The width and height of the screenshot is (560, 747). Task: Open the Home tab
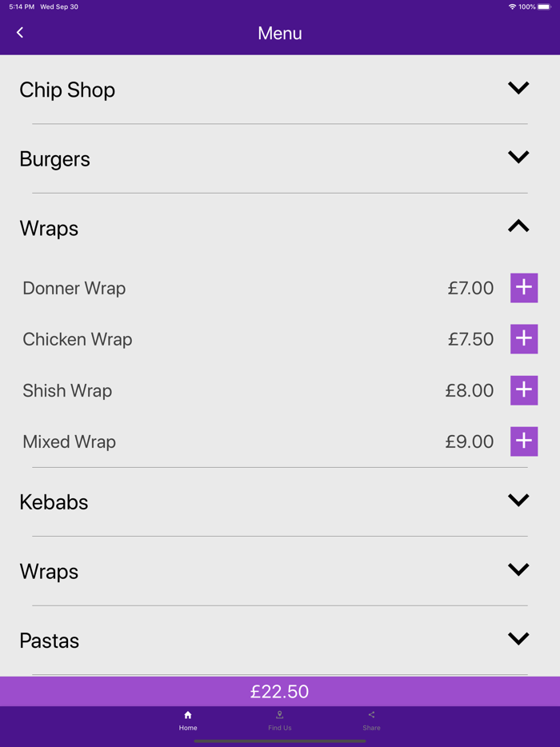(188, 720)
